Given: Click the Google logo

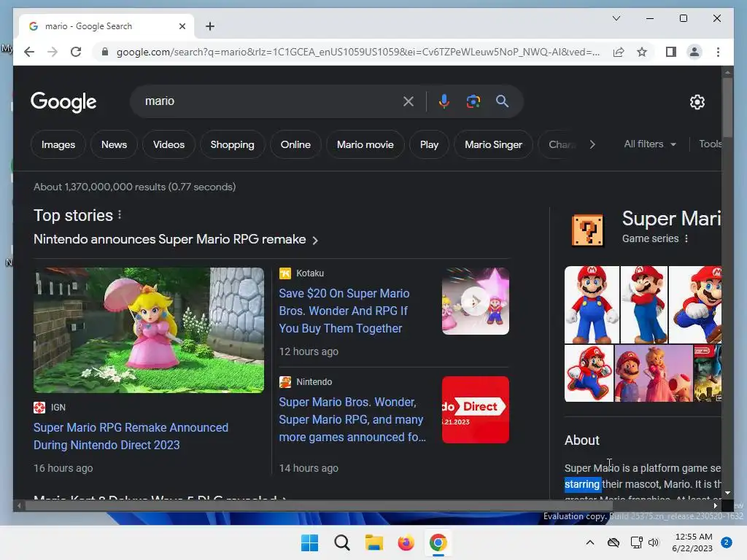Looking at the screenshot, I should coord(63,102).
